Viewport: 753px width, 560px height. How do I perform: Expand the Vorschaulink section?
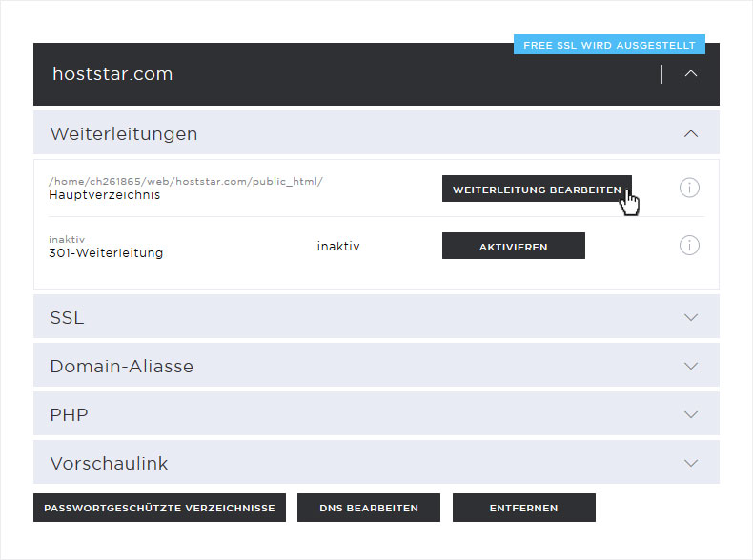coord(691,463)
